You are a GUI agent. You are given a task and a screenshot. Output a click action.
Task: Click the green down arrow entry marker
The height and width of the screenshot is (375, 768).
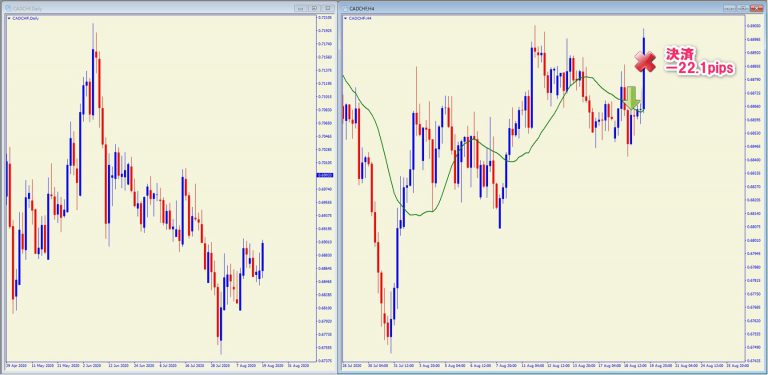click(632, 98)
